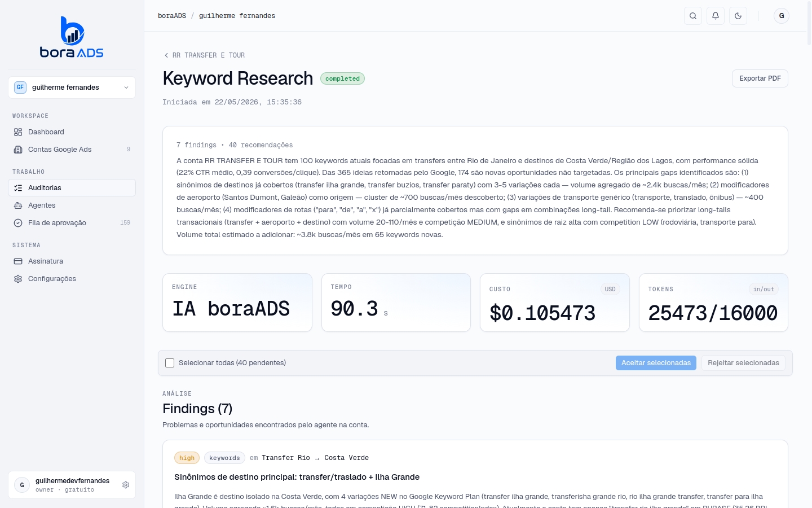
Task: Click Aceitar selecionadas button
Action: (656, 363)
